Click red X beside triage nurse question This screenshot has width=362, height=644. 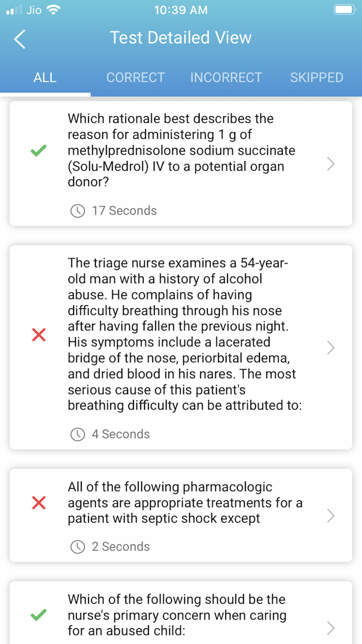(39, 335)
